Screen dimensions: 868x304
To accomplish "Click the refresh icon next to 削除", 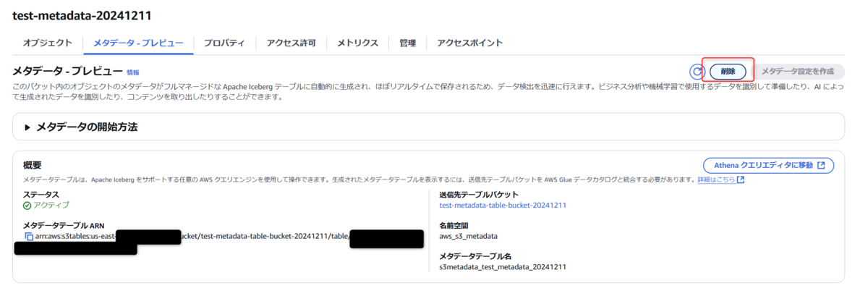I will (697, 71).
